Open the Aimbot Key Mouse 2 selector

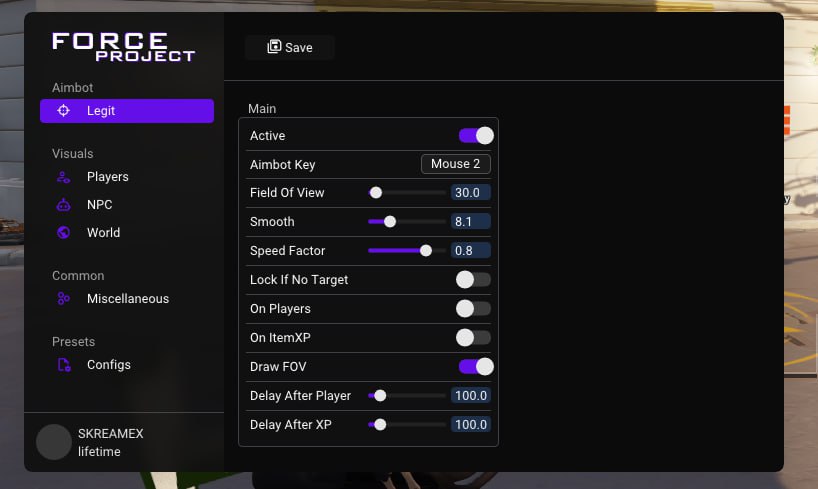[455, 164]
